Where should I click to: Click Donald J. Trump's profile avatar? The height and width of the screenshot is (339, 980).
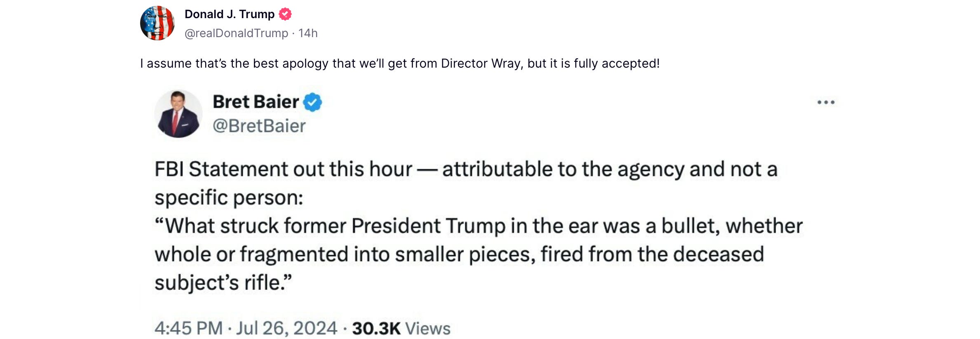tap(157, 23)
